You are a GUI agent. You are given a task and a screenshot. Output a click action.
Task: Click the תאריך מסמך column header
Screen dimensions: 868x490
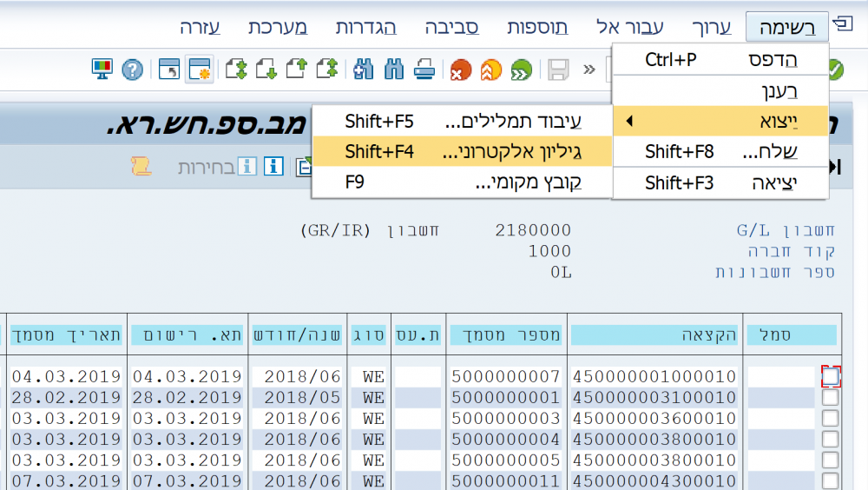click(66, 334)
